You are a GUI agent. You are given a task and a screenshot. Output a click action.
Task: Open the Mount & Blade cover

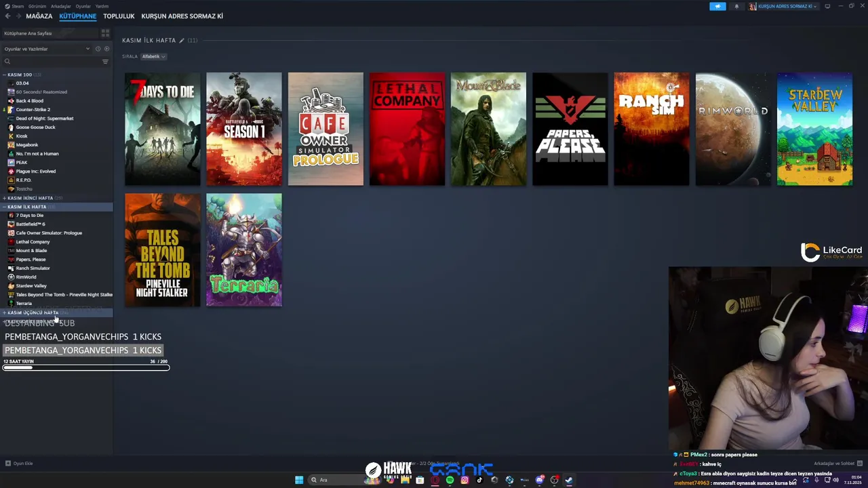[488, 129]
